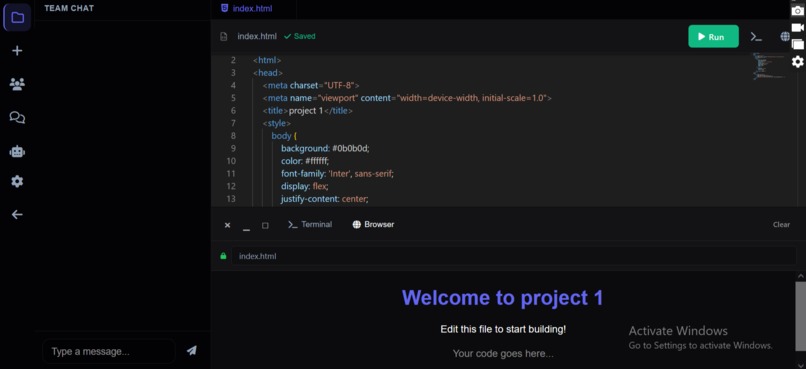Click the Clear button in bottom panel
806x369 pixels.
tap(781, 224)
